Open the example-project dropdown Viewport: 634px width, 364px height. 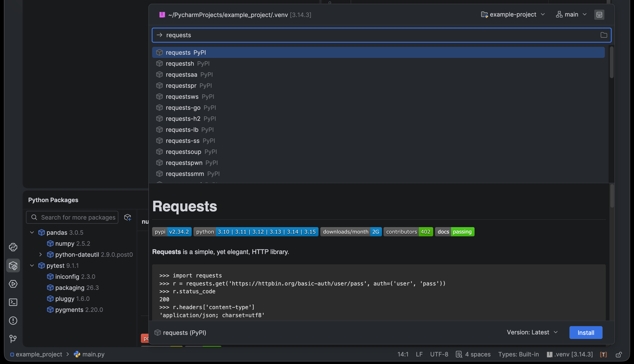pyautogui.click(x=513, y=14)
